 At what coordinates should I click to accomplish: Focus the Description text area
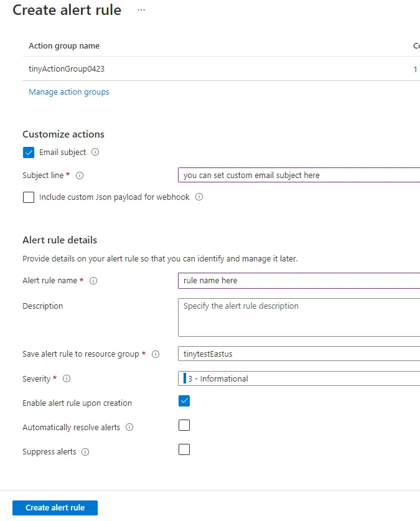299,317
